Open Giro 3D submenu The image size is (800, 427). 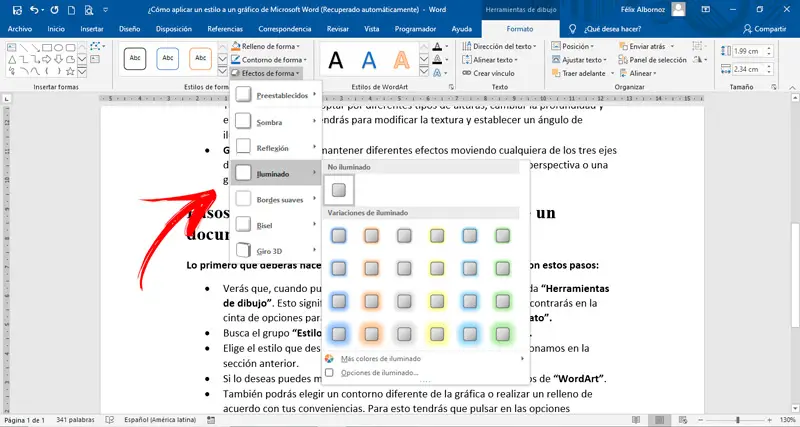click(276, 251)
